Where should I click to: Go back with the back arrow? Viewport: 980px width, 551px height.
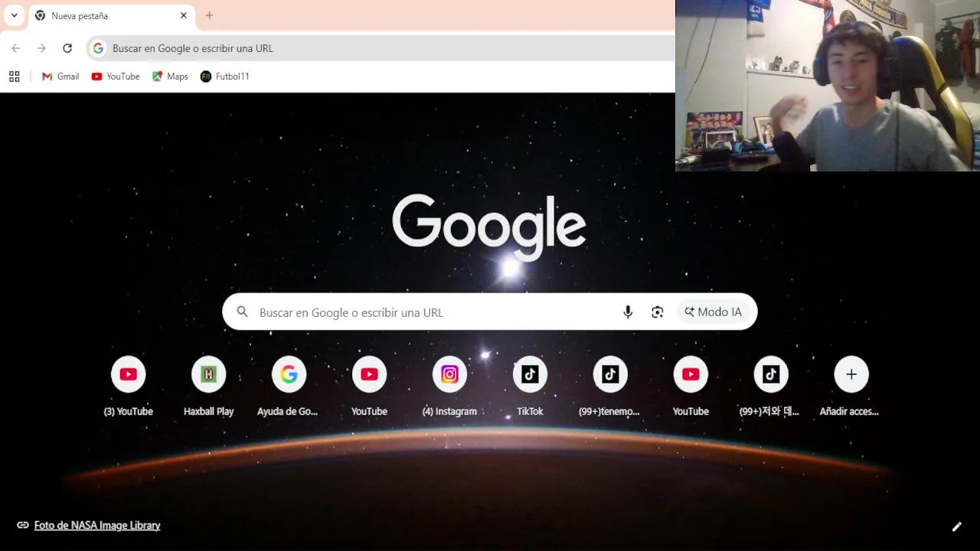tap(16, 48)
